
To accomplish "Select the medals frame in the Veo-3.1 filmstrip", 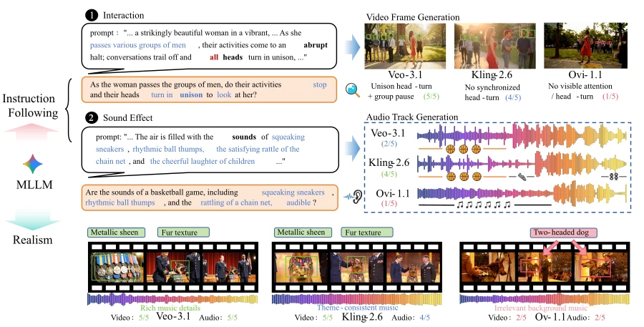I will pyautogui.click(x=117, y=267).
